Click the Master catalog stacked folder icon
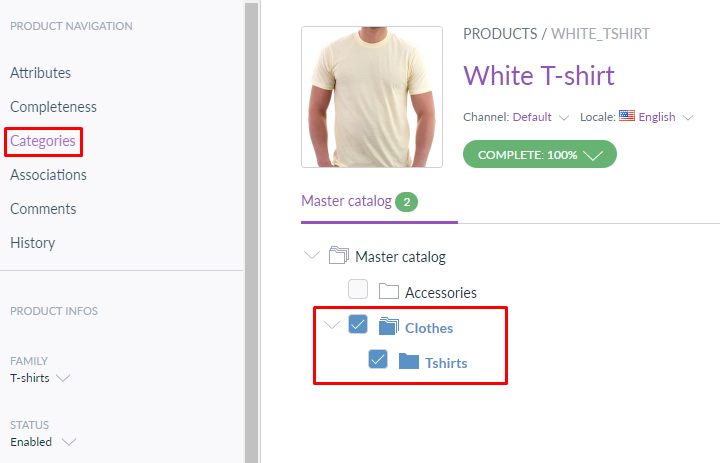 click(339, 255)
